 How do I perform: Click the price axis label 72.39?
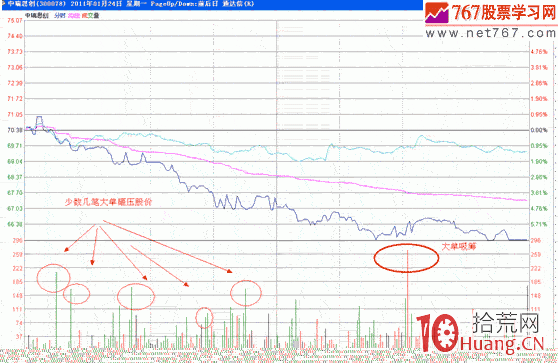pyautogui.click(x=15, y=83)
